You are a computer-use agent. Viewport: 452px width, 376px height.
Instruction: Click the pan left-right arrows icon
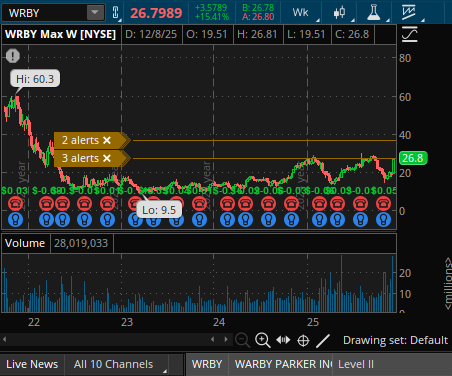[283, 340]
